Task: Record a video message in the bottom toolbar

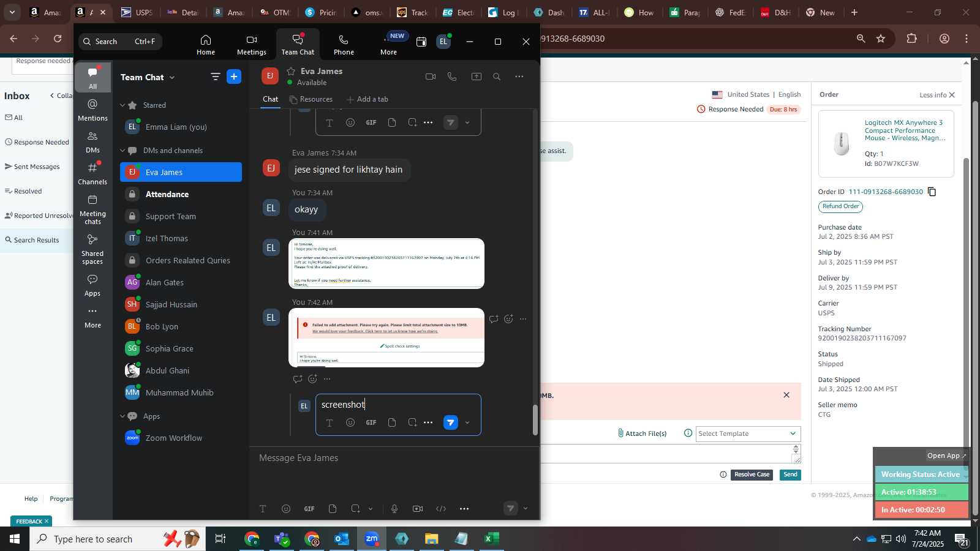Action: coord(418,509)
